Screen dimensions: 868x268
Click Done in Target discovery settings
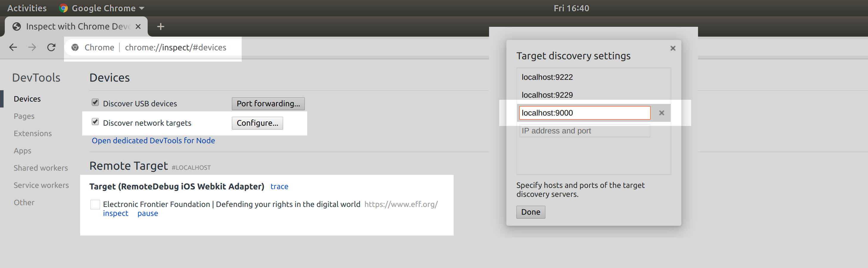(x=530, y=212)
